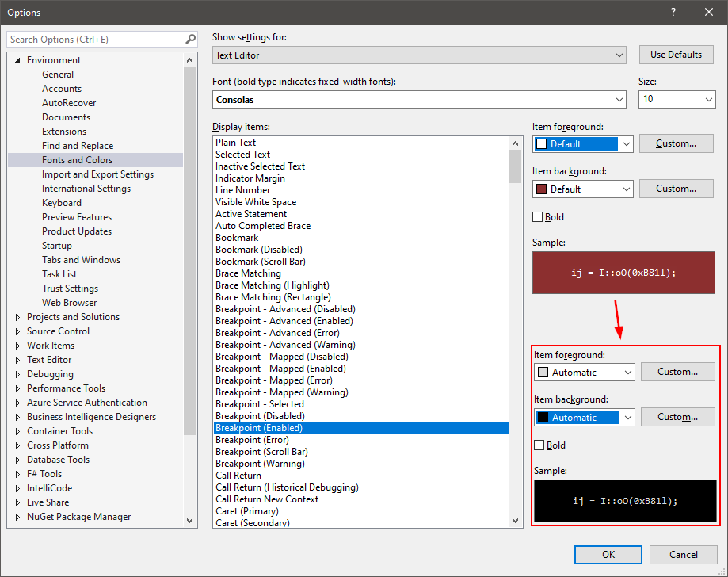This screenshot has width=728, height=577.
Task: Click Custom next to the Default foreground dropdown
Action: (x=676, y=143)
